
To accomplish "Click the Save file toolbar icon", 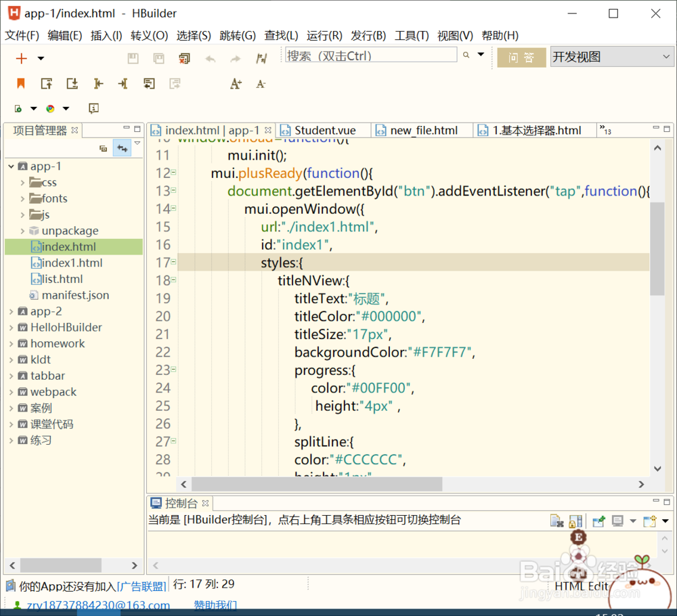I will (133, 58).
